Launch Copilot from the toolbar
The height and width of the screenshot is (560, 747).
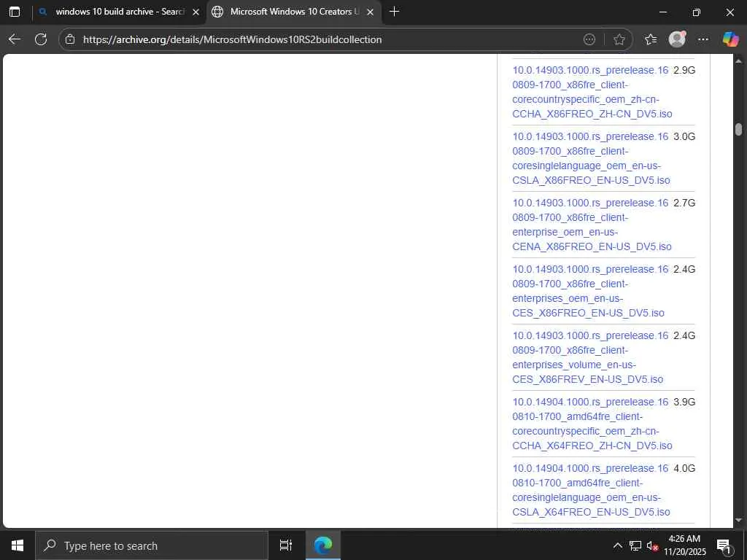[x=730, y=39]
